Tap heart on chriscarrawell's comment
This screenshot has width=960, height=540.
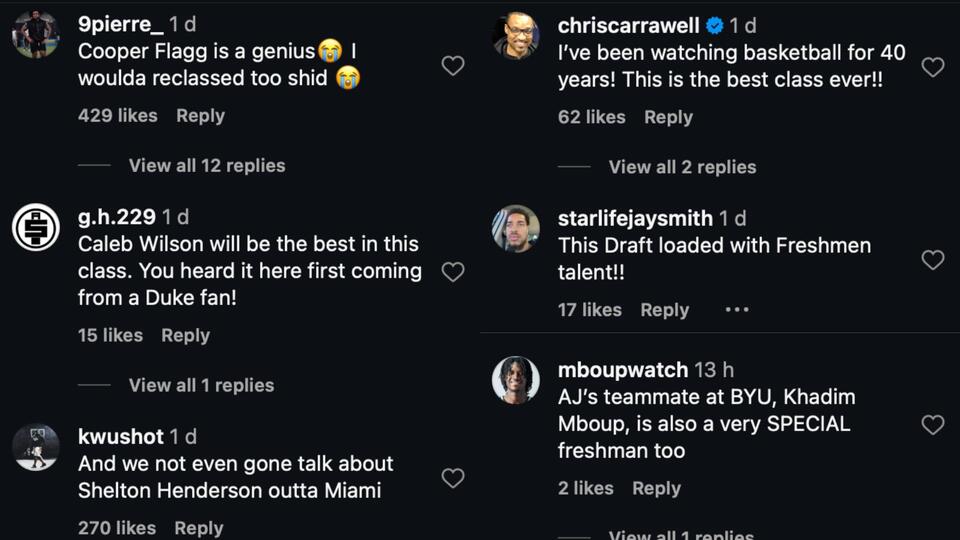(x=932, y=67)
